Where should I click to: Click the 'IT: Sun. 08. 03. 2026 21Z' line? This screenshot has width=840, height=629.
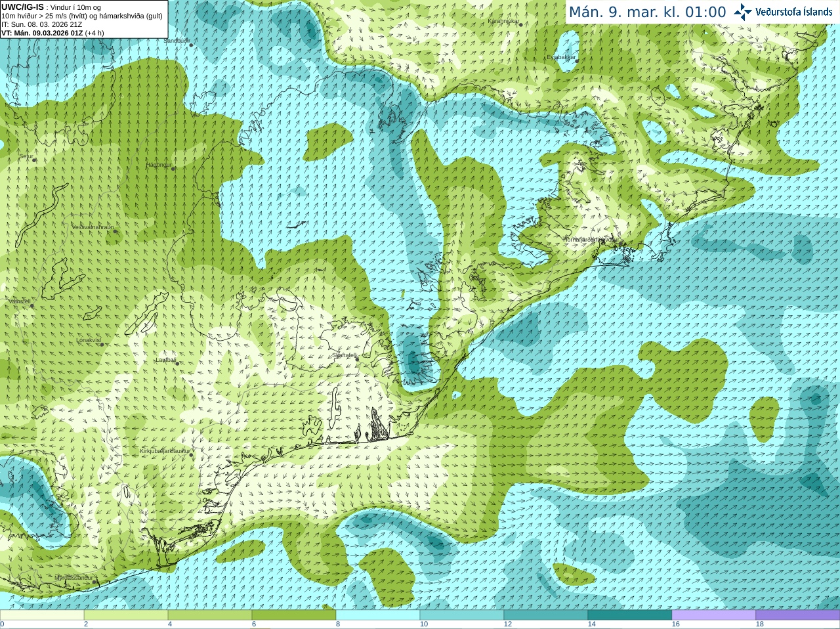42,24
